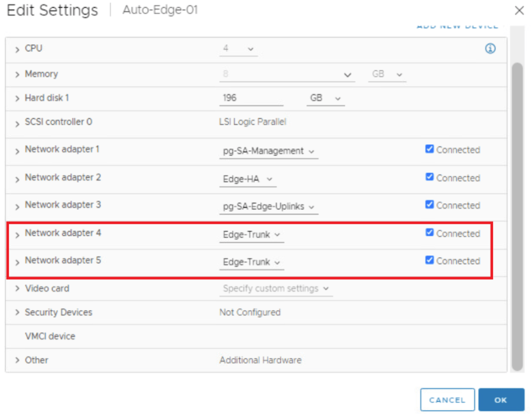Screen dimensions: 532x419
Task: Expand the CPU settings row
Action: 18,49
